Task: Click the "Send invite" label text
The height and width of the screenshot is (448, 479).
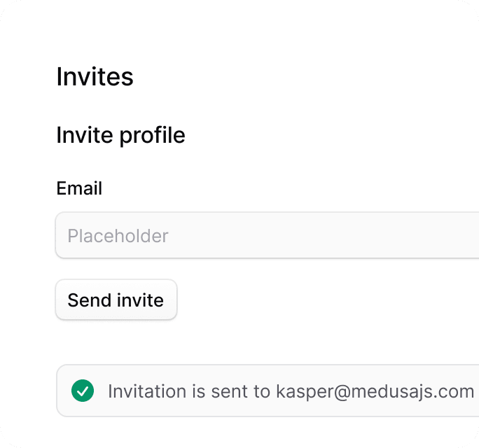Action: pyautogui.click(x=116, y=300)
